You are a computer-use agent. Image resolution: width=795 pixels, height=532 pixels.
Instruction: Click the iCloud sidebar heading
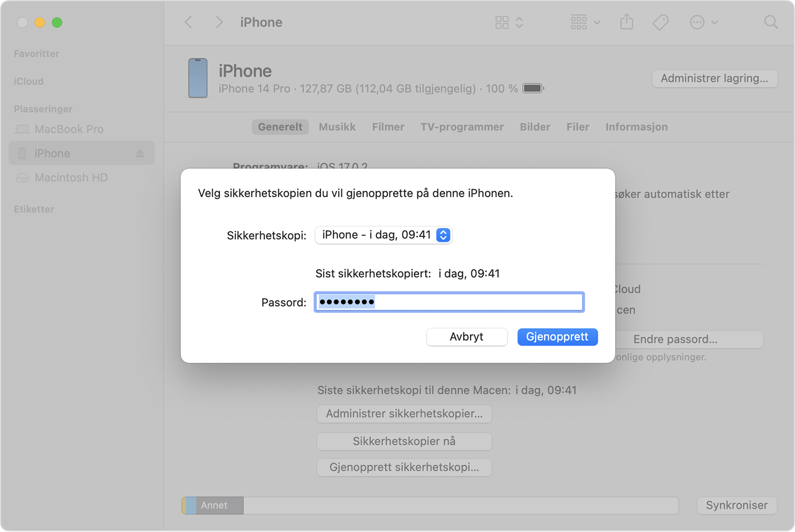pos(29,82)
